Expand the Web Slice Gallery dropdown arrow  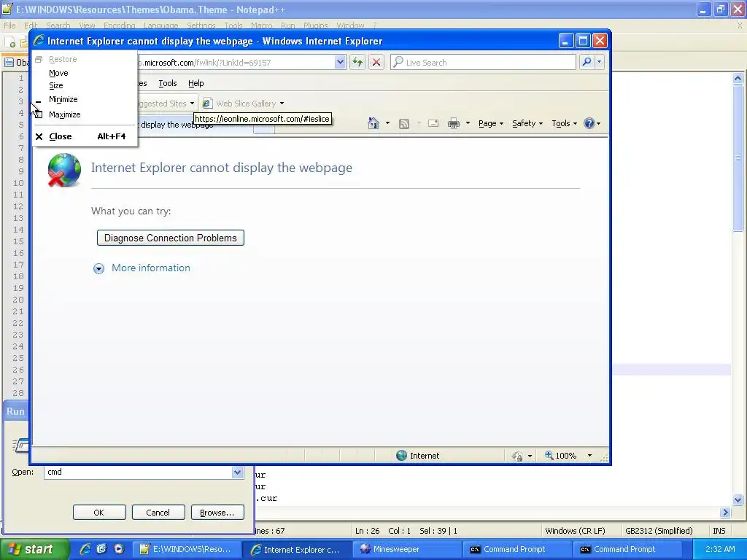point(282,104)
